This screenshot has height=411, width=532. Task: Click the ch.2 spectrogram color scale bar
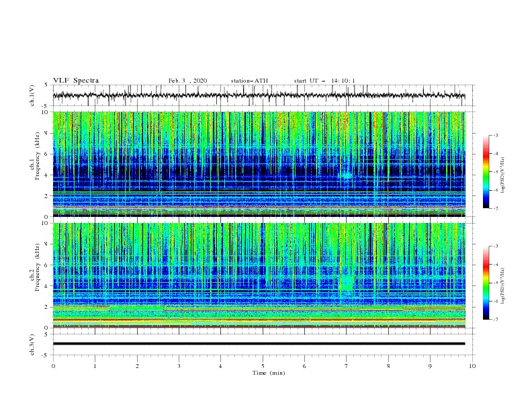486,283
